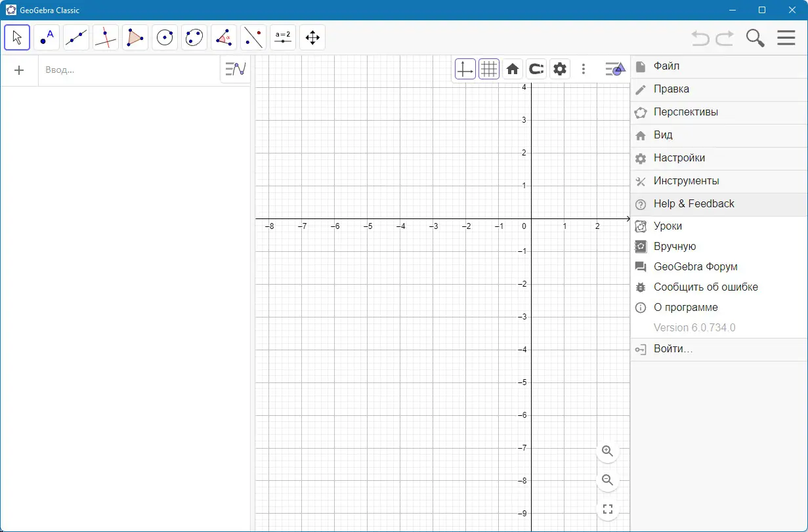The height and width of the screenshot is (532, 808).
Task: Expand the Инструменты menu section
Action: pos(719,181)
